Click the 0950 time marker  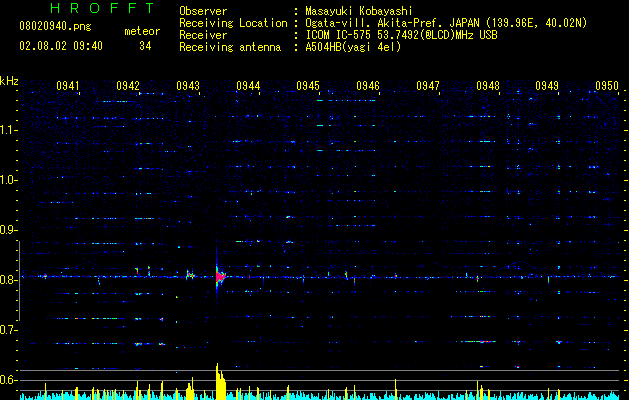607,86
